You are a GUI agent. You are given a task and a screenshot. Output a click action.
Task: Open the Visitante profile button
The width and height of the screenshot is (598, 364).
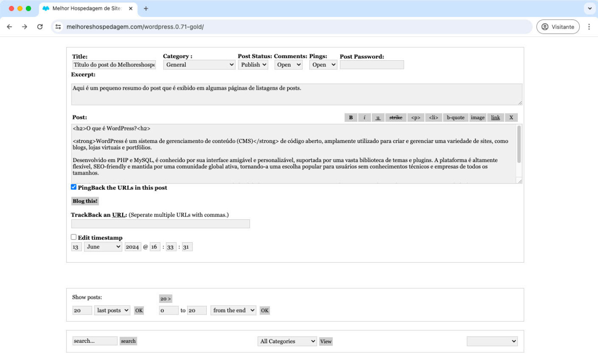tap(558, 27)
